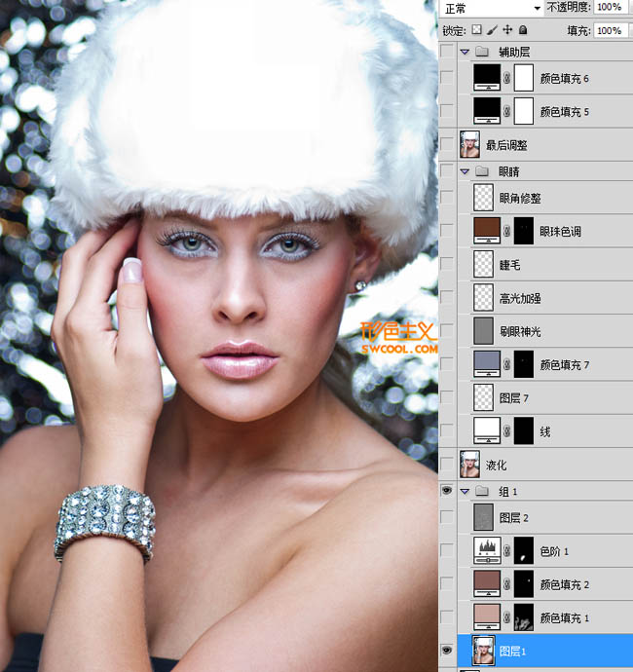Click the link icon on 颜色填充 6 layer
Image resolution: width=633 pixels, height=672 pixels.
(x=507, y=78)
